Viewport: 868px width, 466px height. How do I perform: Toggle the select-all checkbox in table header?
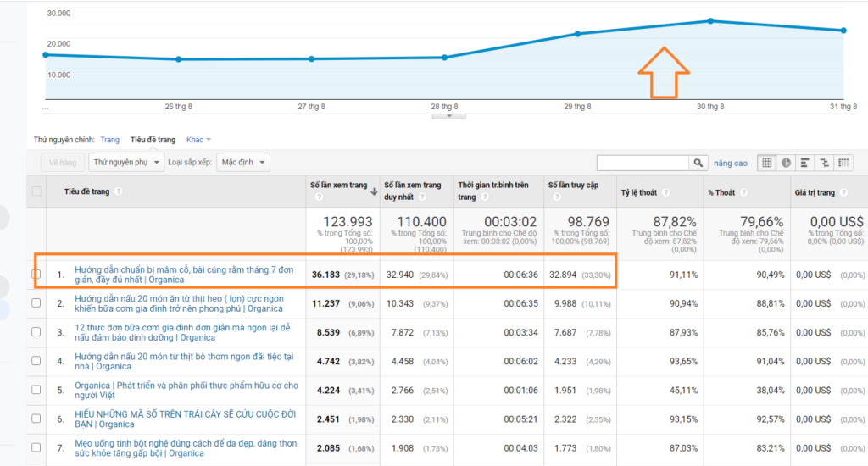point(36,191)
